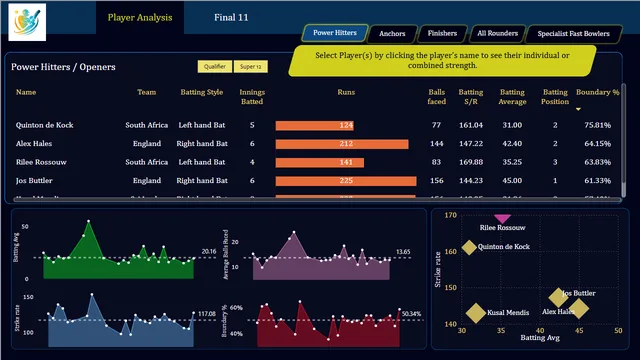Click the cricket logo icon
640x360 pixels.
pyautogui.click(x=27, y=22)
